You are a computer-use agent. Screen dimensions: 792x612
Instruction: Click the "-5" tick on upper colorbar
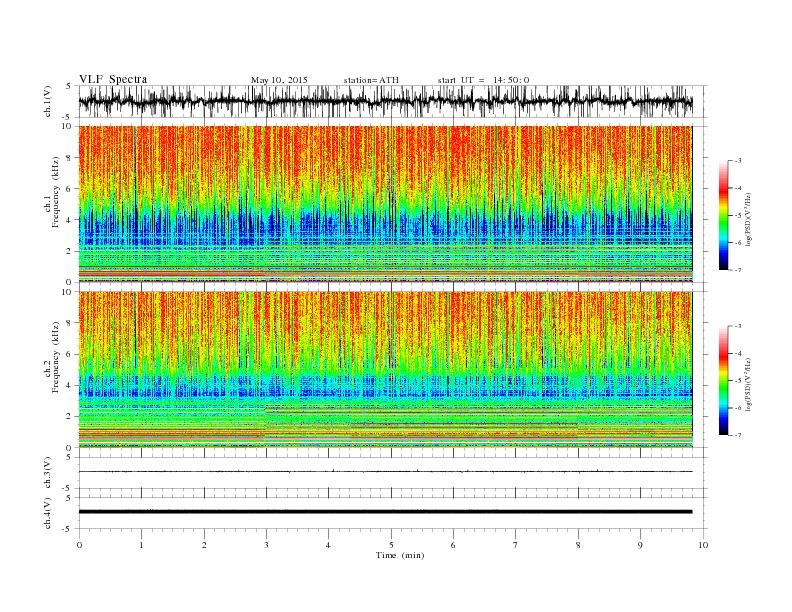click(x=738, y=216)
